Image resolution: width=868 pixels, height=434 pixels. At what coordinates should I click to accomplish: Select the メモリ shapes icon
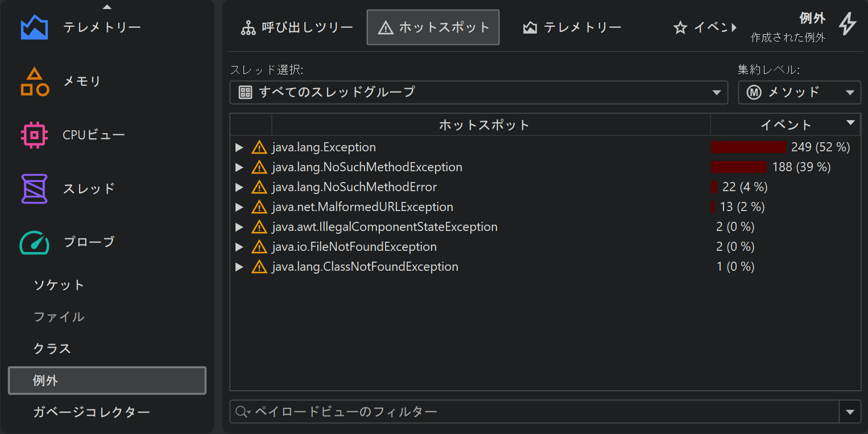34,81
